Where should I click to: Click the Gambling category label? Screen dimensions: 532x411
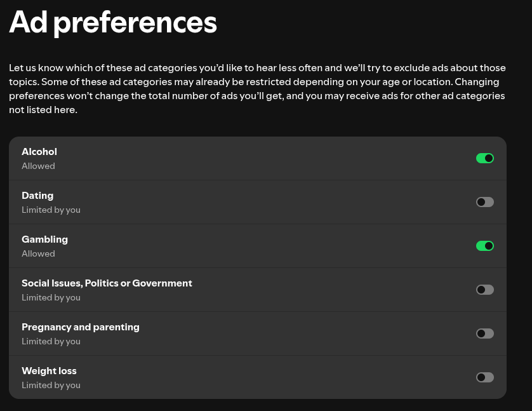[44, 239]
